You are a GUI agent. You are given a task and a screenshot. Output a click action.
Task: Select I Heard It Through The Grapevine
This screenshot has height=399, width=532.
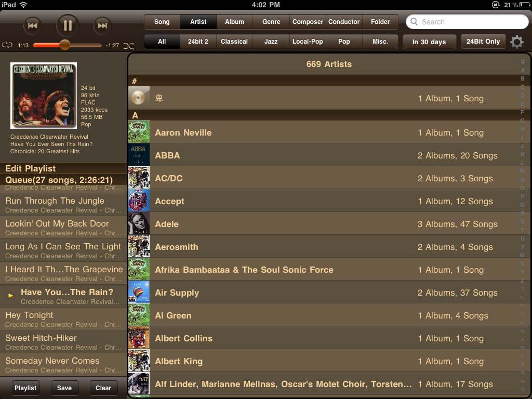pyautogui.click(x=63, y=273)
